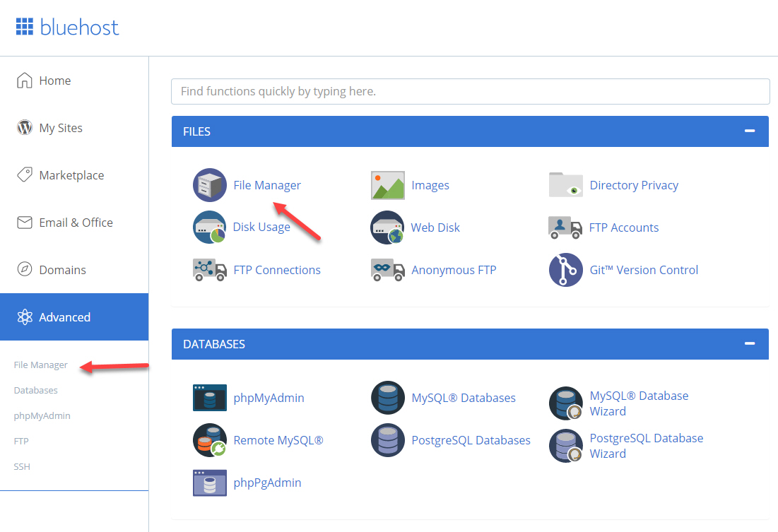Viewport: 778px width, 532px height.
Task: Click the 'Find functions quickly' search field
Action: [x=471, y=91]
